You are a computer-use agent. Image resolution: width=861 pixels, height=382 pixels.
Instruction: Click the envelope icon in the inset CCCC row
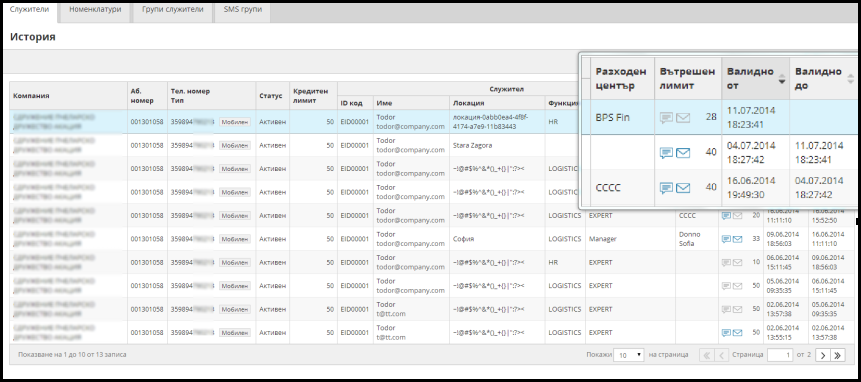coord(683,188)
